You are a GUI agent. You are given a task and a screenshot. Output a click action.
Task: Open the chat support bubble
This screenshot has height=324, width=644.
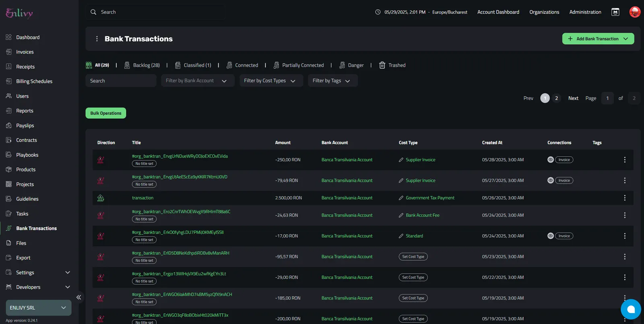[x=631, y=309]
